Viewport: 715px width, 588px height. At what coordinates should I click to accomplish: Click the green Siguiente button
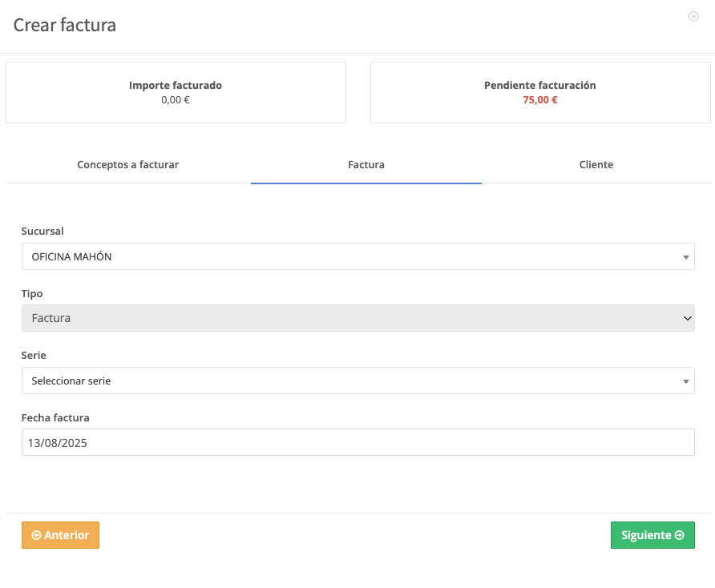click(x=652, y=535)
